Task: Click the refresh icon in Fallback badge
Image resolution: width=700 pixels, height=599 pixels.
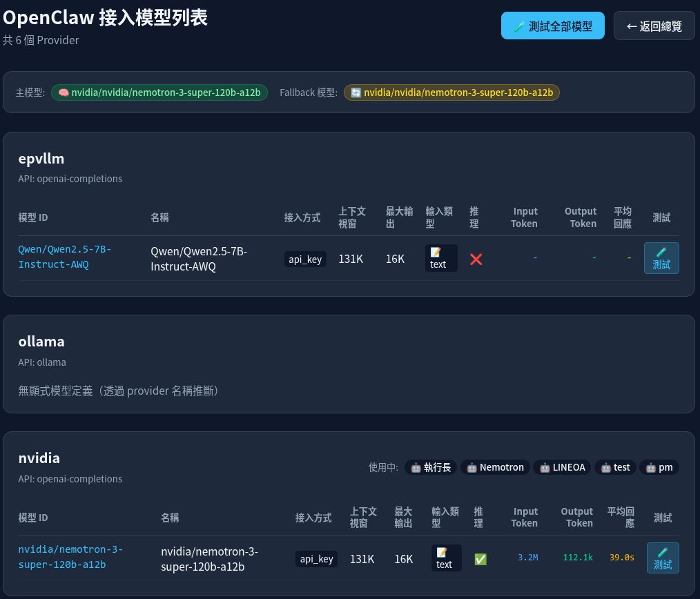Action: click(356, 92)
